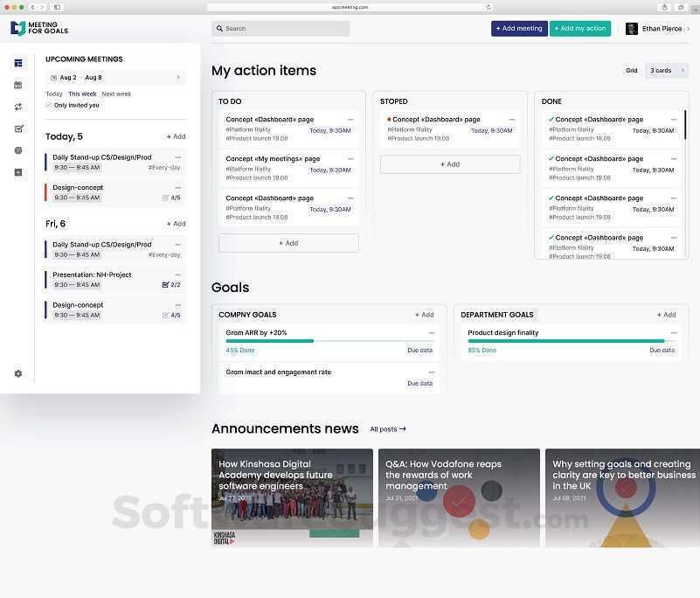The height and width of the screenshot is (598, 700).
Task: Open the Dashboard view in the sidebar
Action: (x=17, y=63)
